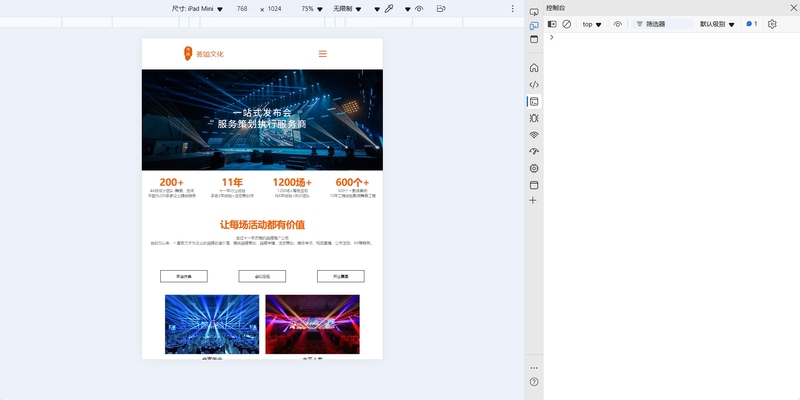800x400 pixels.
Task: Select the Inspect element tool icon
Action: pos(534,12)
